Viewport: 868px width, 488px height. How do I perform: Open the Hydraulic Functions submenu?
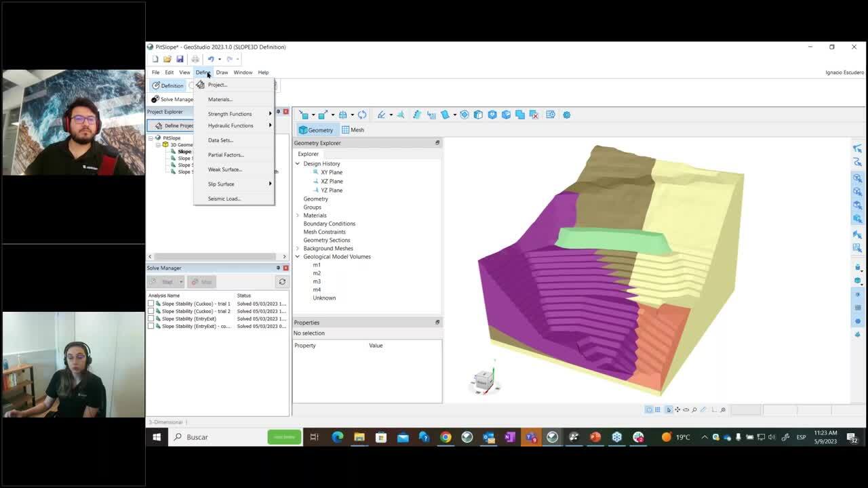(234, 125)
